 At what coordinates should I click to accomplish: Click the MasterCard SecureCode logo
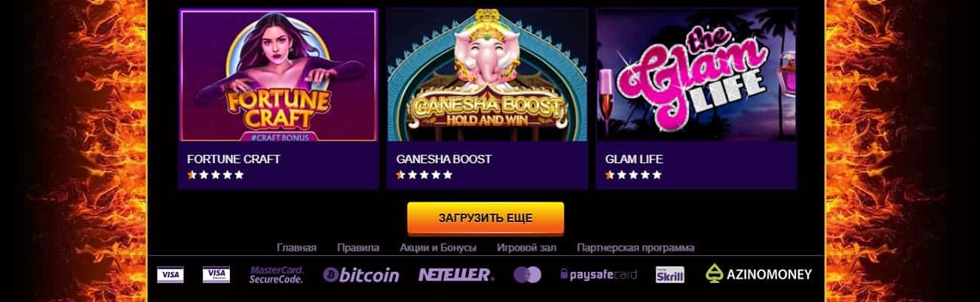[x=277, y=275]
